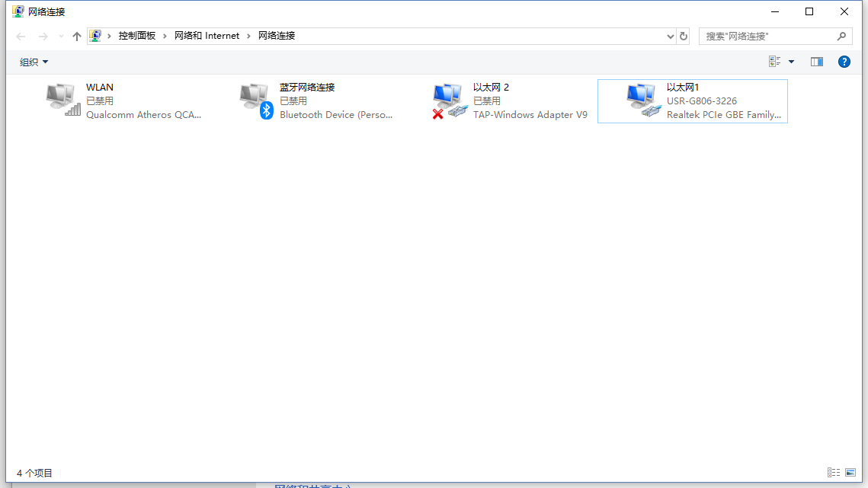Select the 以太网1 Realtek adapter icon
The width and height of the screenshot is (868, 488).
click(643, 100)
